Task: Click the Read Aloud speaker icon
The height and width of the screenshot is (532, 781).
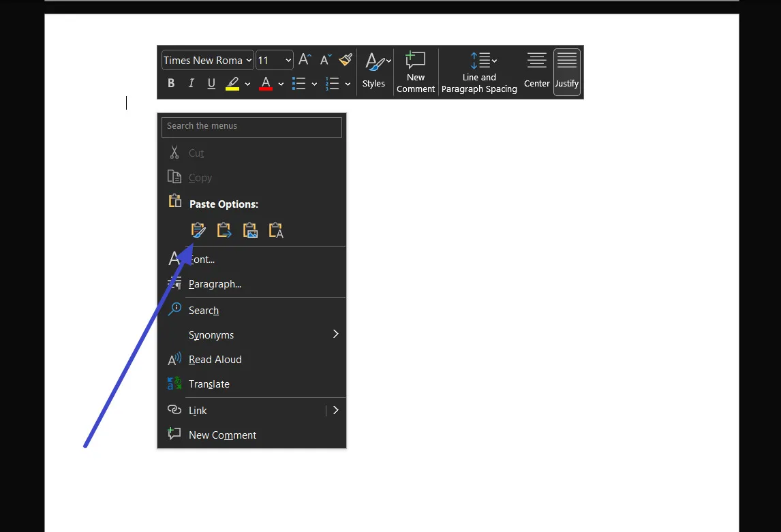Action: (x=174, y=359)
